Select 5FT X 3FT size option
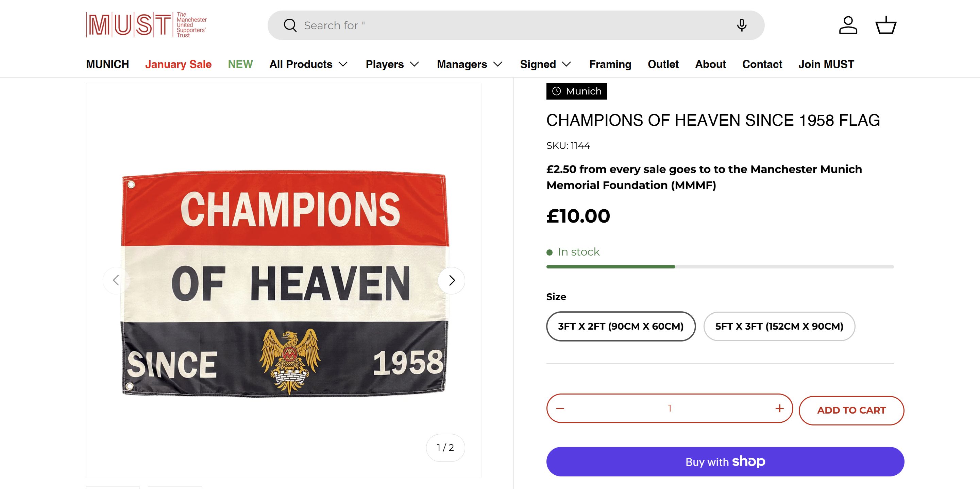 click(x=779, y=326)
